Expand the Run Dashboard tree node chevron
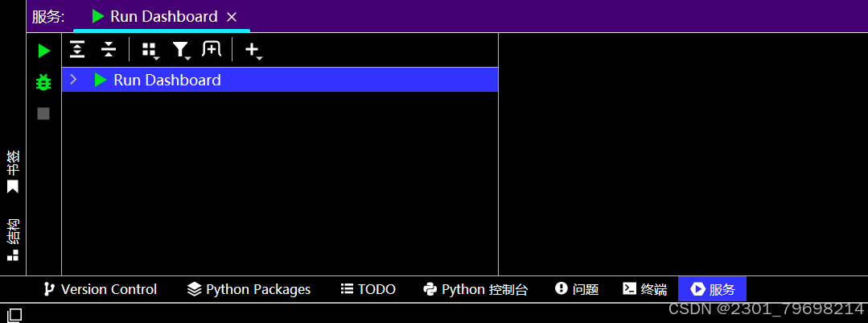868x323 pixels. pyautogui.click(x=73, y=80)
